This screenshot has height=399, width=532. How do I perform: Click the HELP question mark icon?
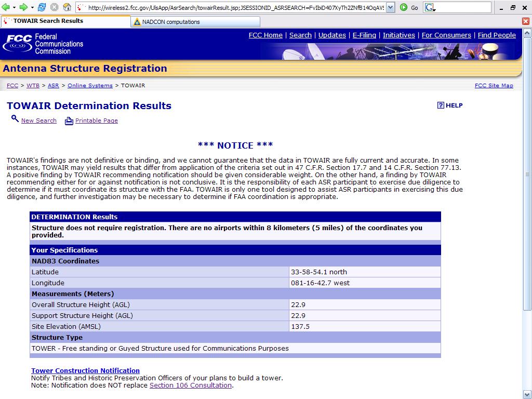coord(441,105)
